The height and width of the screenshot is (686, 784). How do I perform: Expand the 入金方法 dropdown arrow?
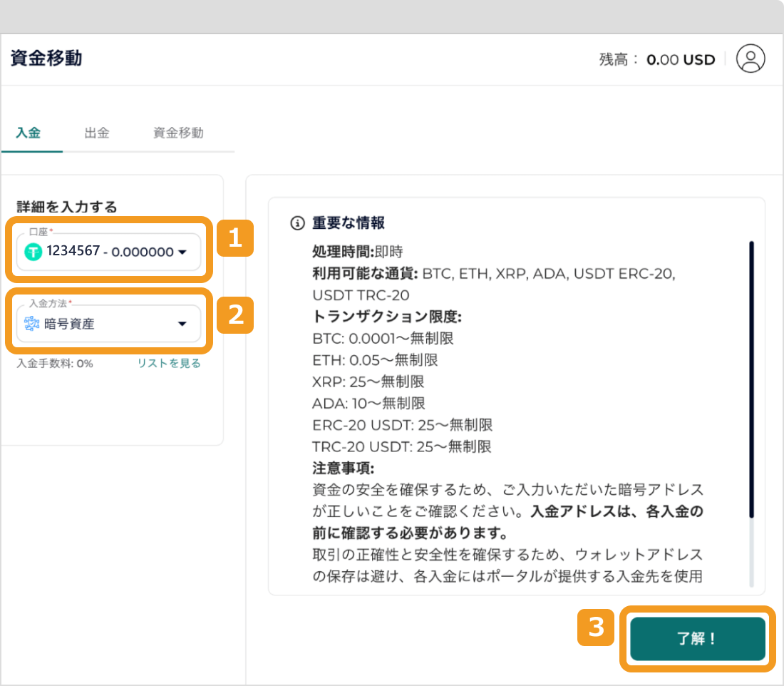pos(182,324)
